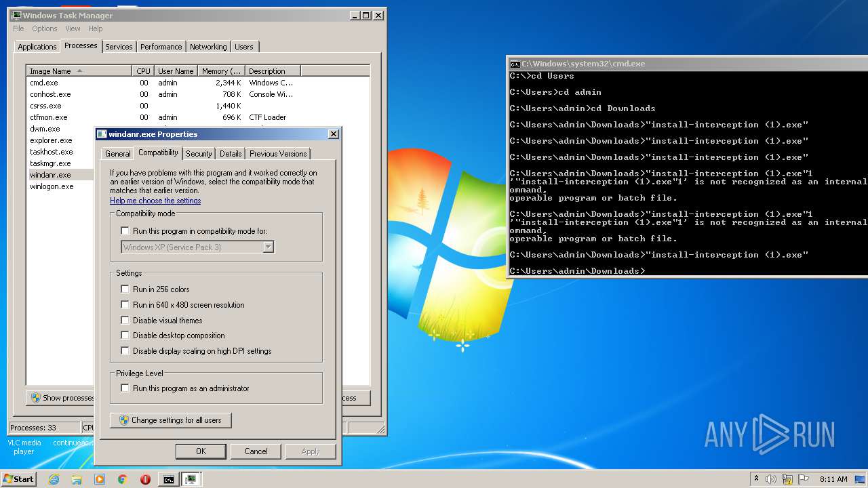Sort processes by User Name column
Screen dimensions: 868x488
pos(176,71)
